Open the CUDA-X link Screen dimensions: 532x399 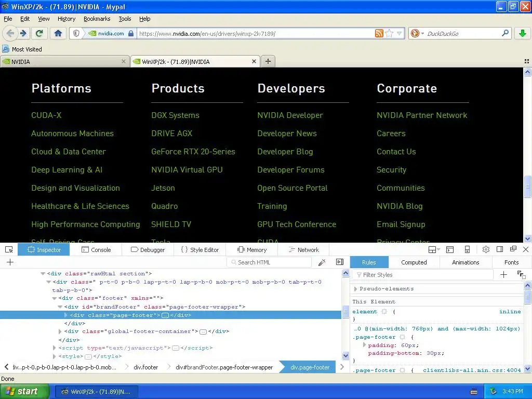(46, 115)
